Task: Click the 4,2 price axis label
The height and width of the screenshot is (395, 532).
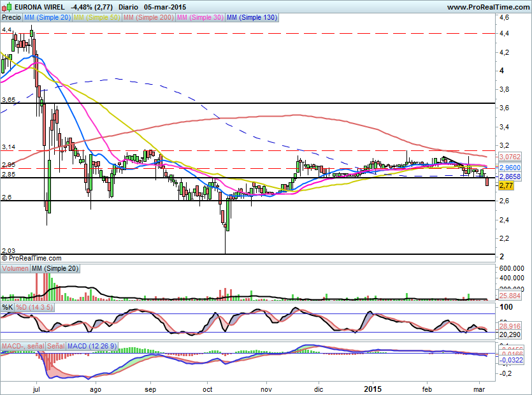Action: click(504, 52)
